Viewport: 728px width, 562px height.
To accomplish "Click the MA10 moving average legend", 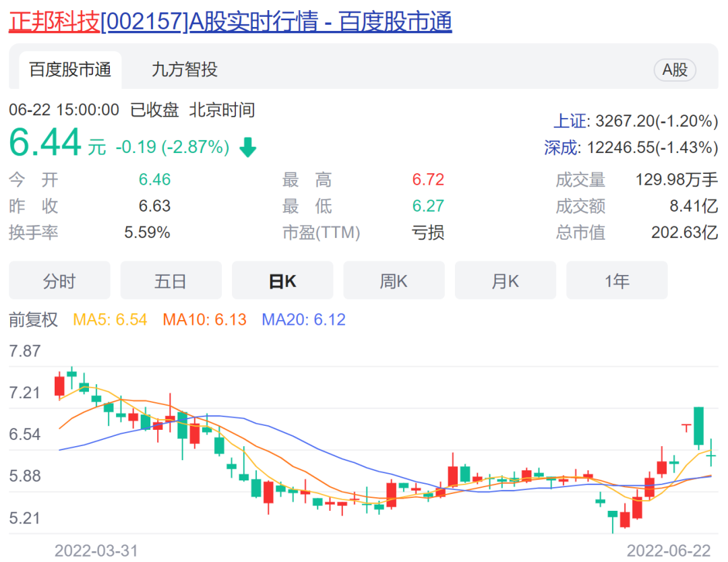I will click(204, 319).
